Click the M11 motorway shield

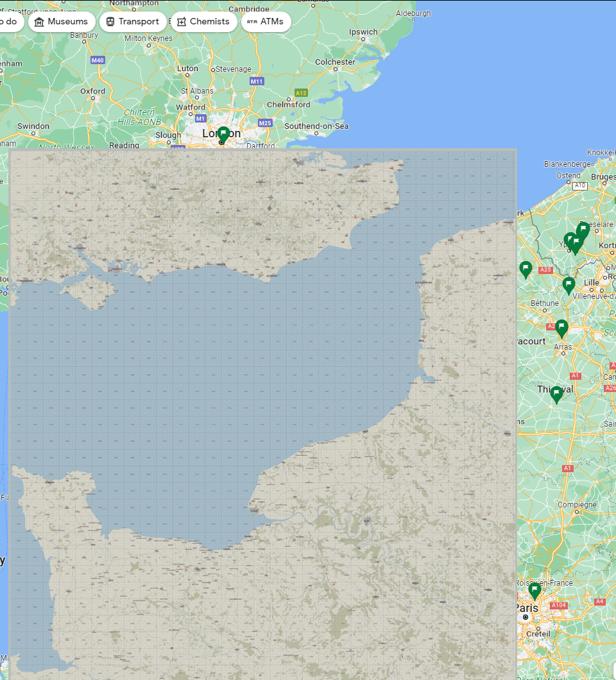tap(257, 81)
